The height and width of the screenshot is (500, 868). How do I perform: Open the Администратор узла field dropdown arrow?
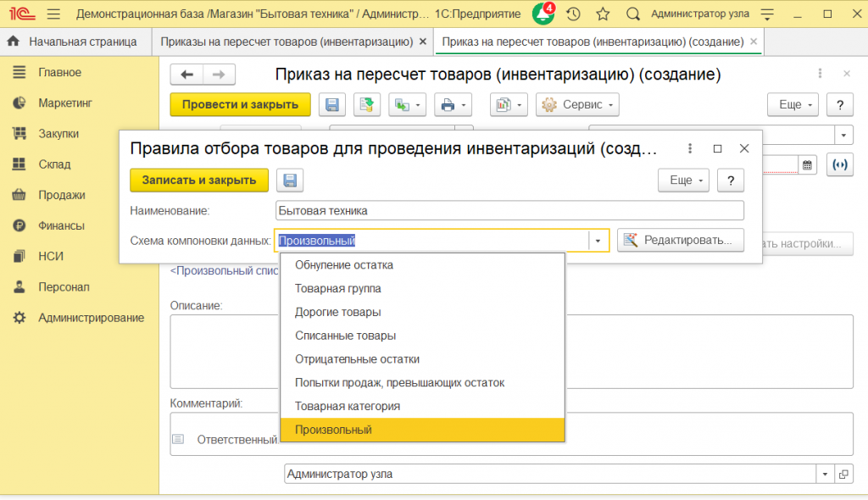click(825, 474)
